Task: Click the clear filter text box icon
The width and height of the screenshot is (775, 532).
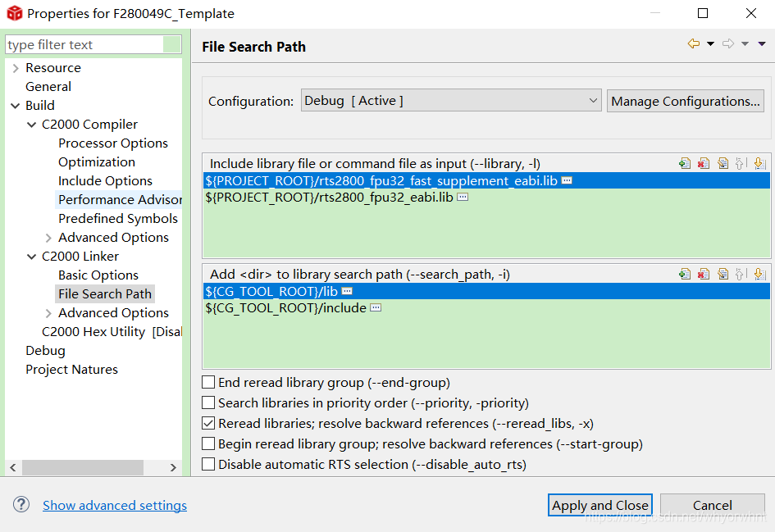Action: (x=171, y=44)
